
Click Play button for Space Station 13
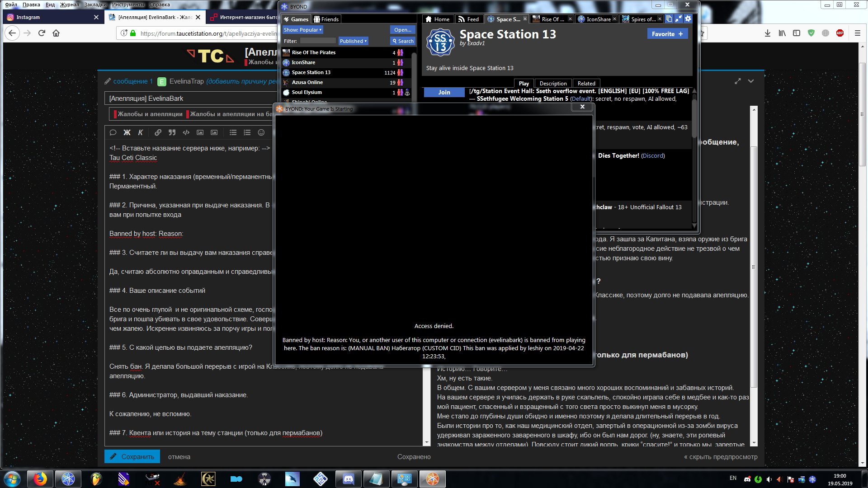point(524,83)
